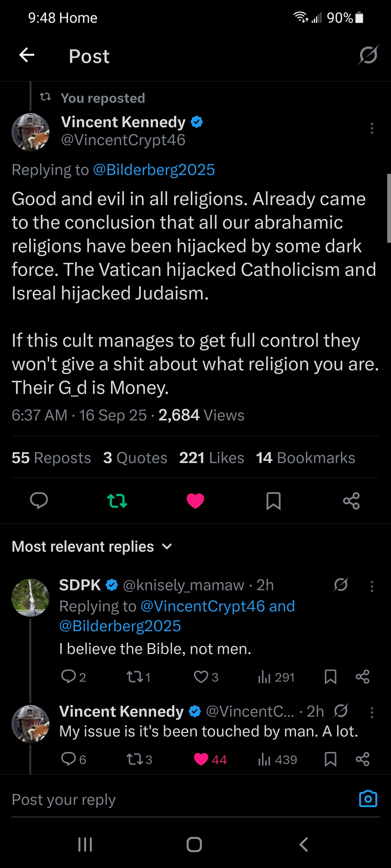
Task: Bookmark the main post
Action: [x=273, y=501]
